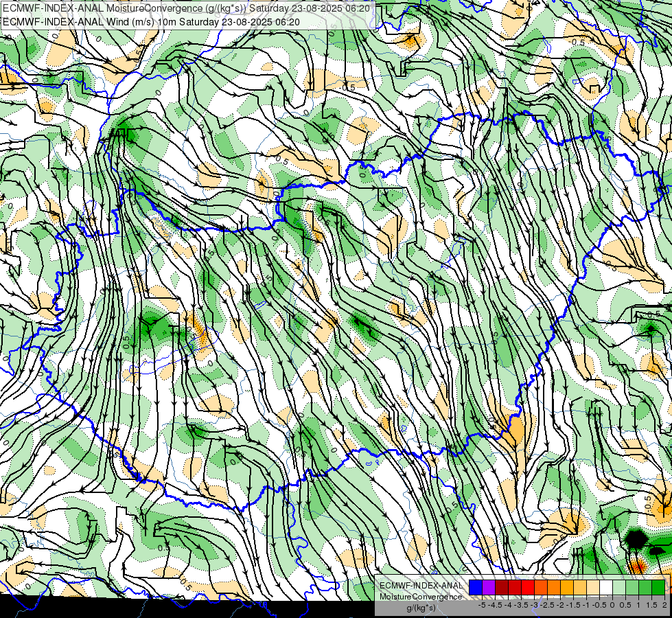Select the white legend swatch
Viewport: 672px width, 618px height.
click(x=606, y=588)
